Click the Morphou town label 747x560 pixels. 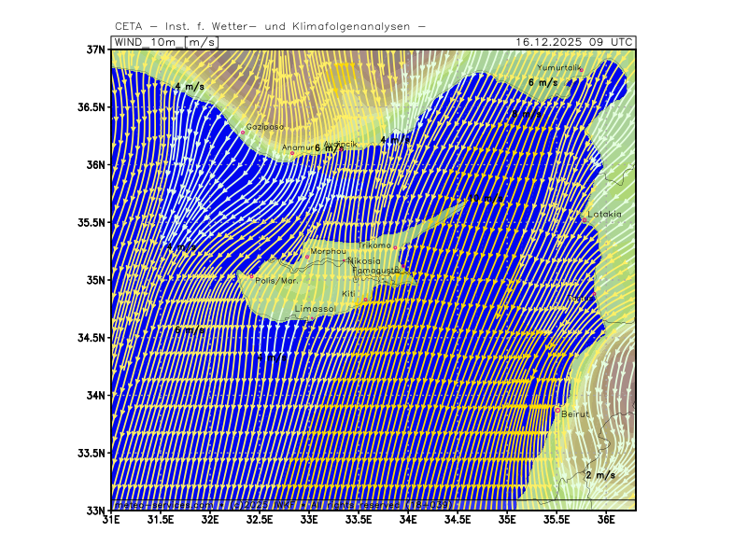click(x=328, y=251)
